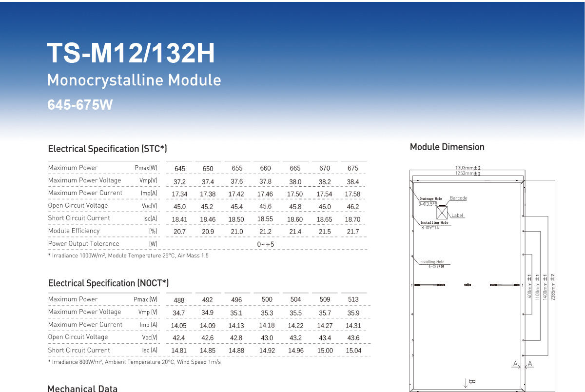Click the 18.41 Isc value

pos(179,219)
